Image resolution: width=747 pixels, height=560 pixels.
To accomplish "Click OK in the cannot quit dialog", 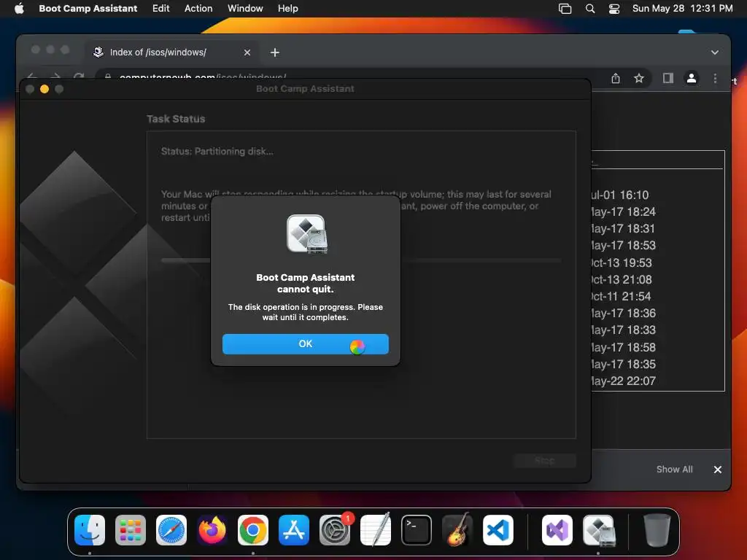I will pyautogui.click(x=306, y=344).
